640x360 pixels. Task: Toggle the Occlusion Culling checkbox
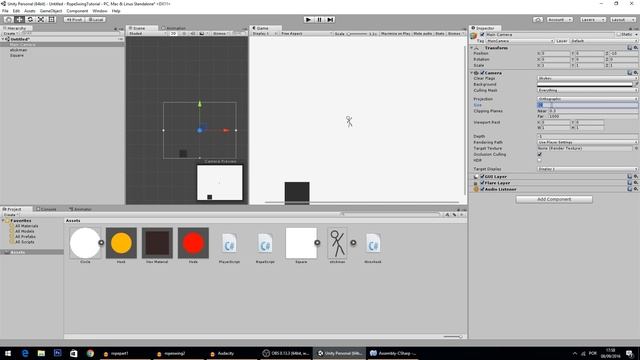pos(540,154)
